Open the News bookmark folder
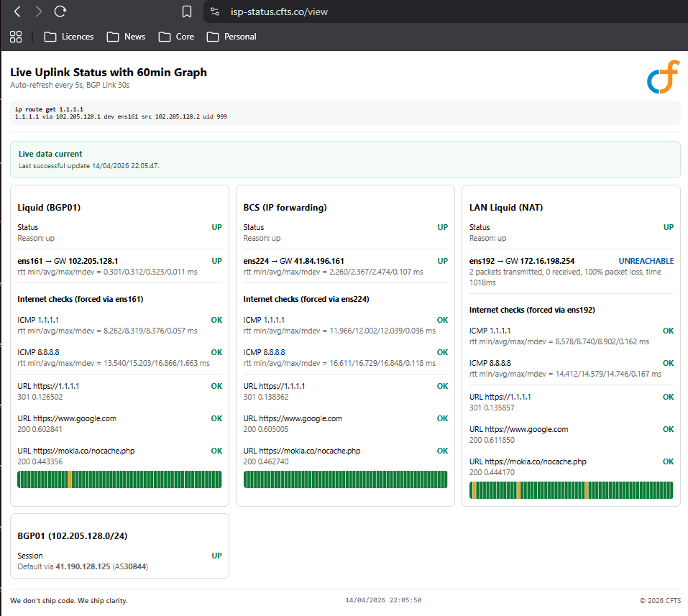Image resolution: width=688 pixels, height=616 pixels. click(126, 37)
